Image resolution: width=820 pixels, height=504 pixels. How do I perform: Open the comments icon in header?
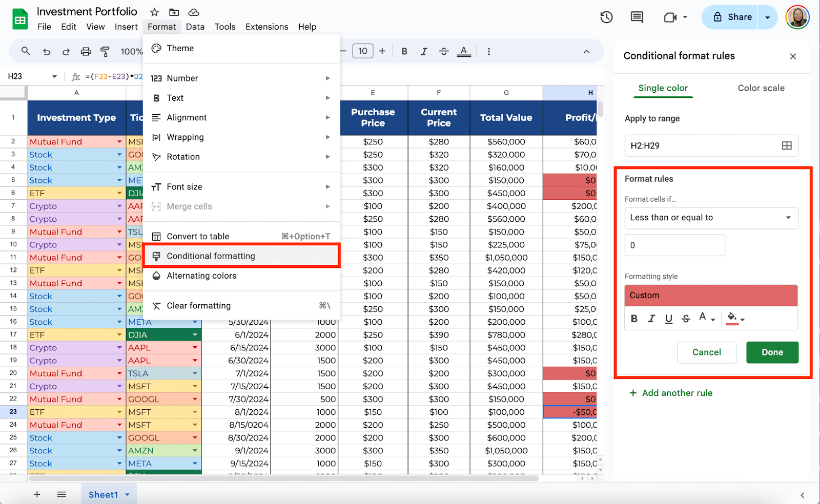[637, 17]
